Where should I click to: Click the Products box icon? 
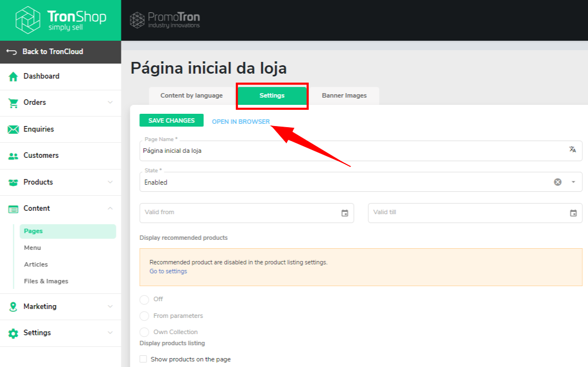pyautogui.click(x=13, y=182)
